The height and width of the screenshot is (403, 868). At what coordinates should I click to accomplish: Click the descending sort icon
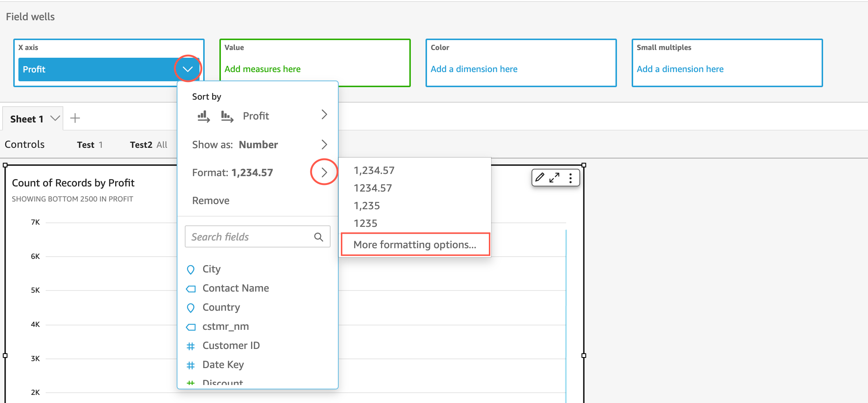pyautogui.click(x=227, y=117)
